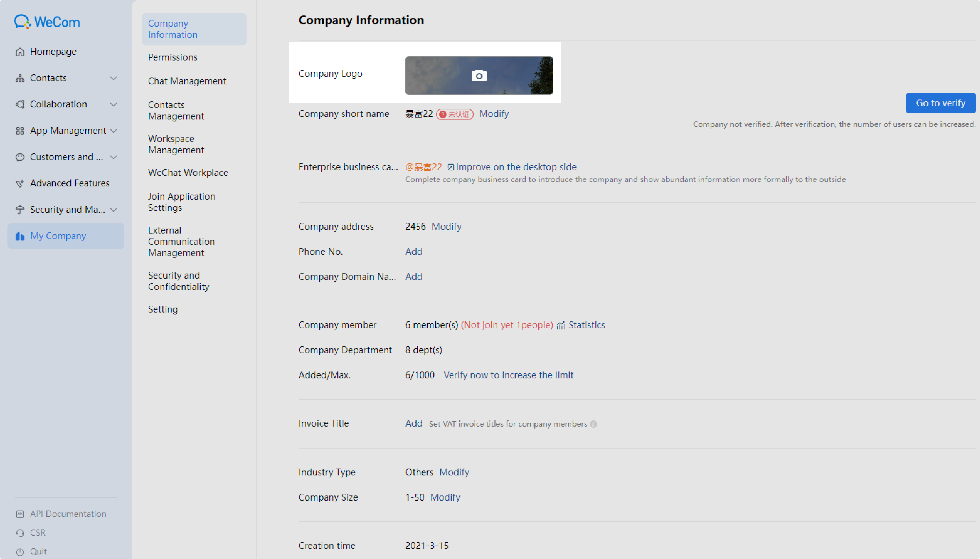Image resolution: width=980 pixels, height=559 pixels.
Task: Click the '8 dept(s)' value
Action: point(423,350)
